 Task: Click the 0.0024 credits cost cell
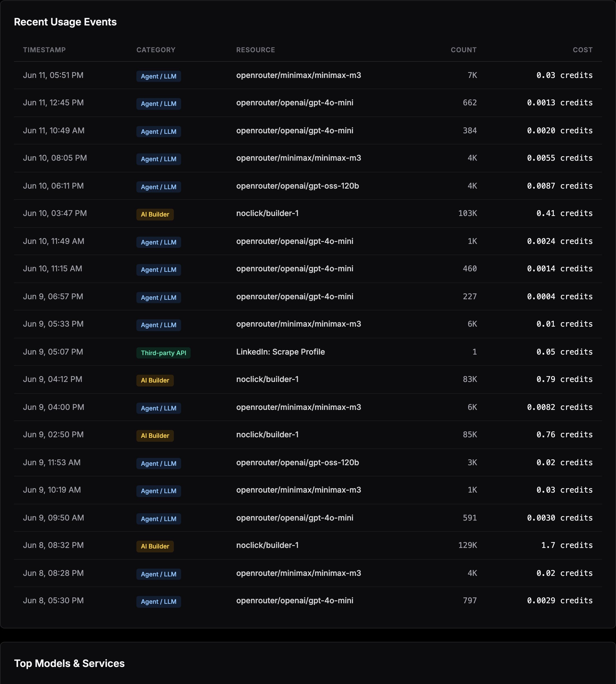[560, 241]
